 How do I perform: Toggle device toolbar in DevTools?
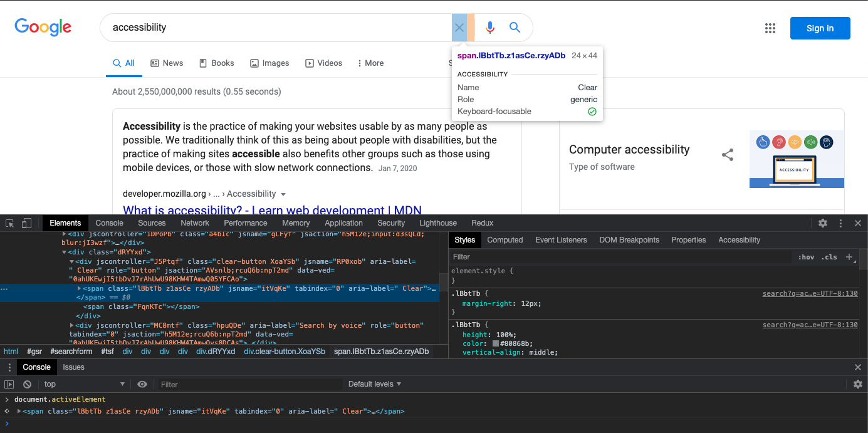coord(26,223)
